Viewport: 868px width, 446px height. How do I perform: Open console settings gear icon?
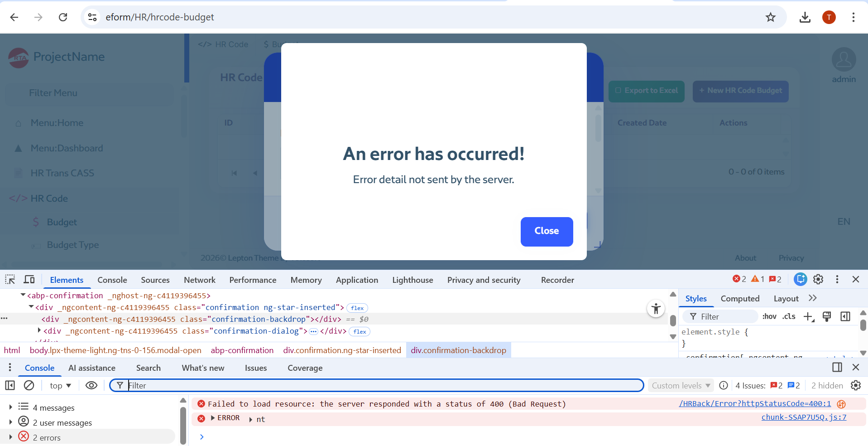pyautogui.click(x=855, y=385)
